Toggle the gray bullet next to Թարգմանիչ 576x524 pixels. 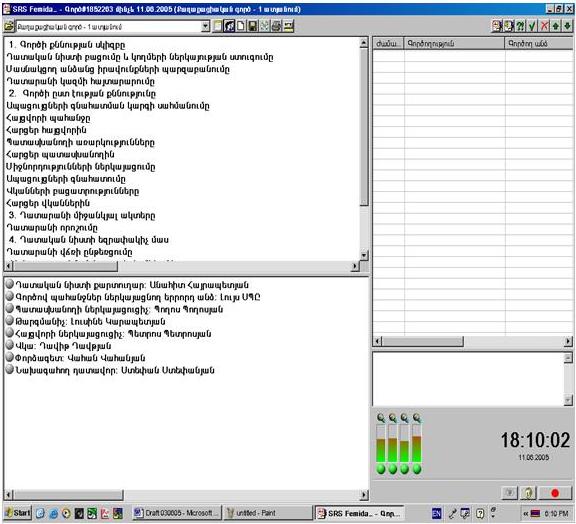[10, 320]
